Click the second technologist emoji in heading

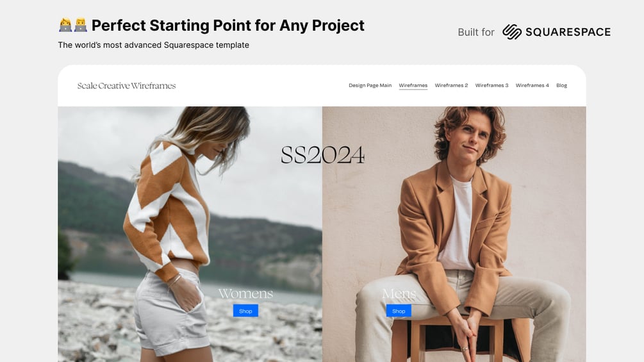pyautogui.click(x=81, y=25)
